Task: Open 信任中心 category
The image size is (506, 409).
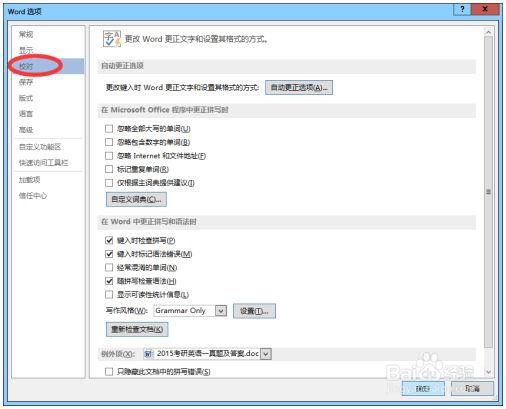Action: point(33,196)
